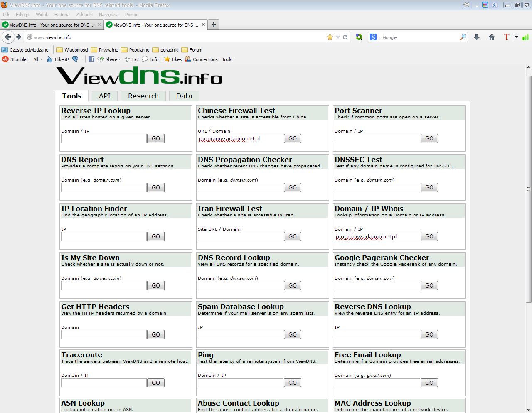This screenshot has width=532, height=413.
Task: Expand the Share dropdown
Action: pos(109,59)
